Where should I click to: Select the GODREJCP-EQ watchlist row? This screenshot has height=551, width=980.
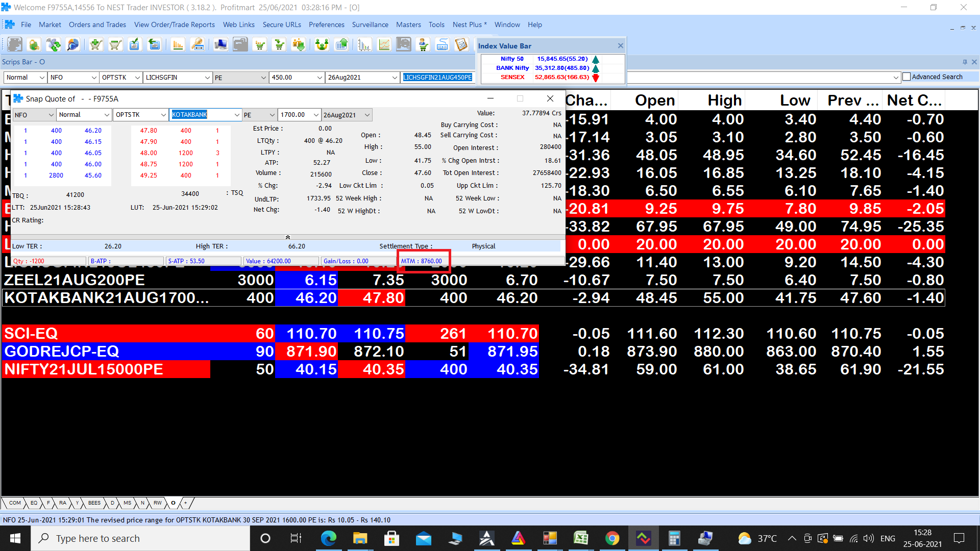[x=474, y=352]
